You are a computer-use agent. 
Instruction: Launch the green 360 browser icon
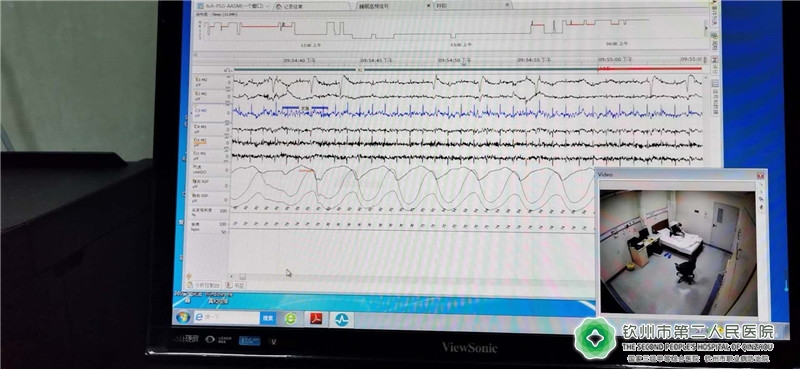(x=290, y=318)
